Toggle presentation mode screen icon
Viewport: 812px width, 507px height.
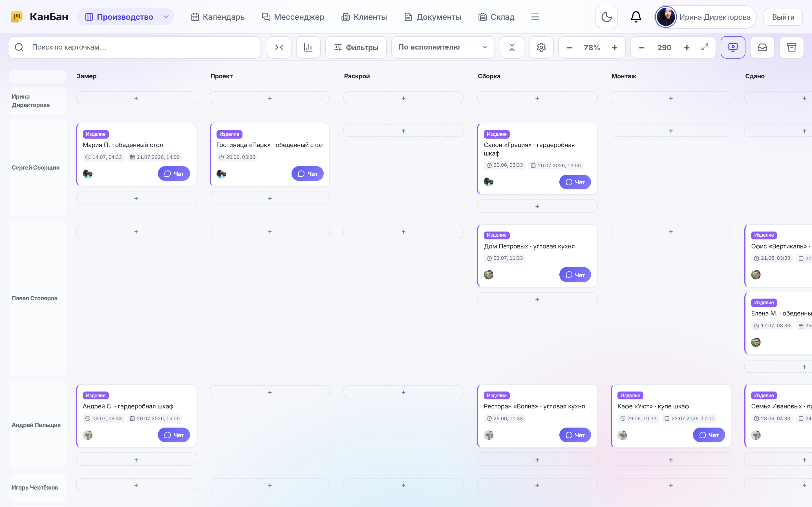[x=733, y=47]
